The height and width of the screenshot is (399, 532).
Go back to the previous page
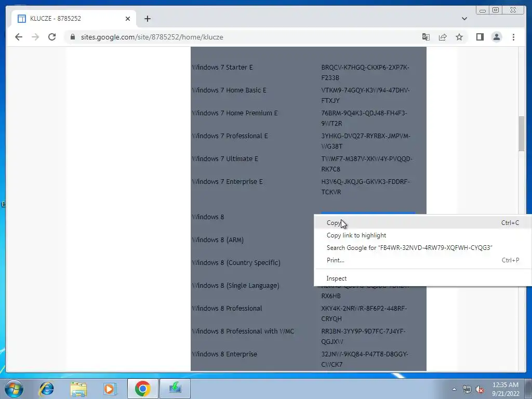point(19,37)
